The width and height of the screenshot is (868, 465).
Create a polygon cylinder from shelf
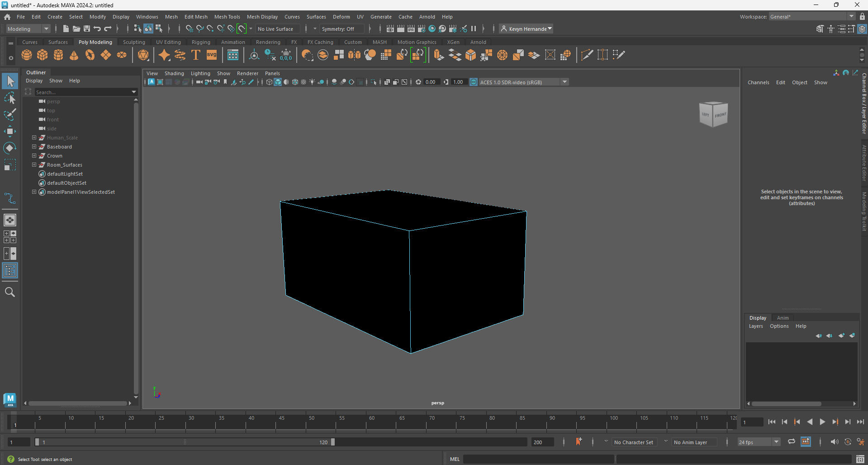(58, 55)
